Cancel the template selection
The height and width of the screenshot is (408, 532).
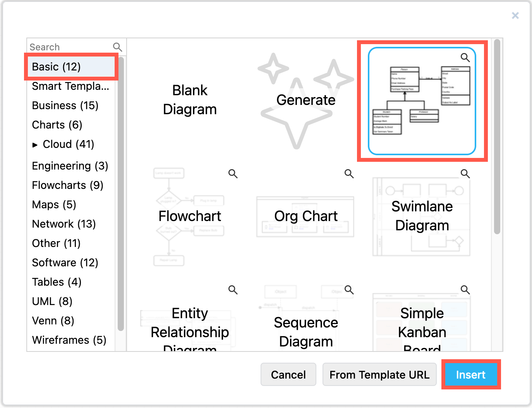click(288, 374)
